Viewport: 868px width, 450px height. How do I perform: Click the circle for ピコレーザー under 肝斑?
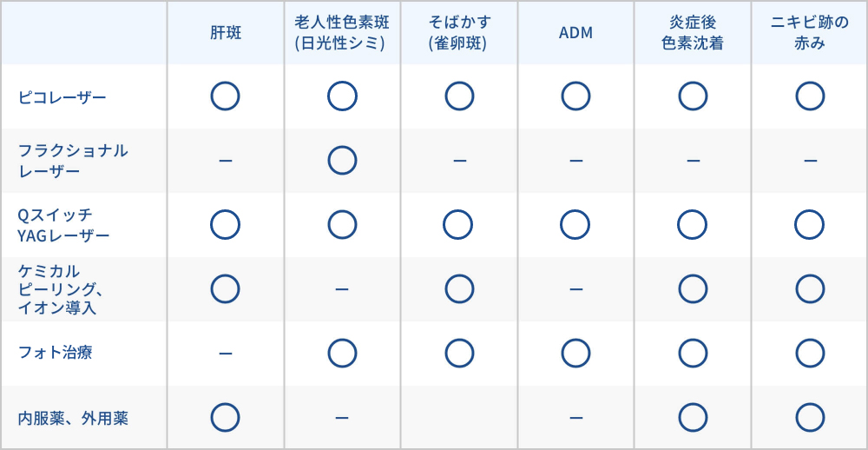pyautogui.click(x=225, y=96)
